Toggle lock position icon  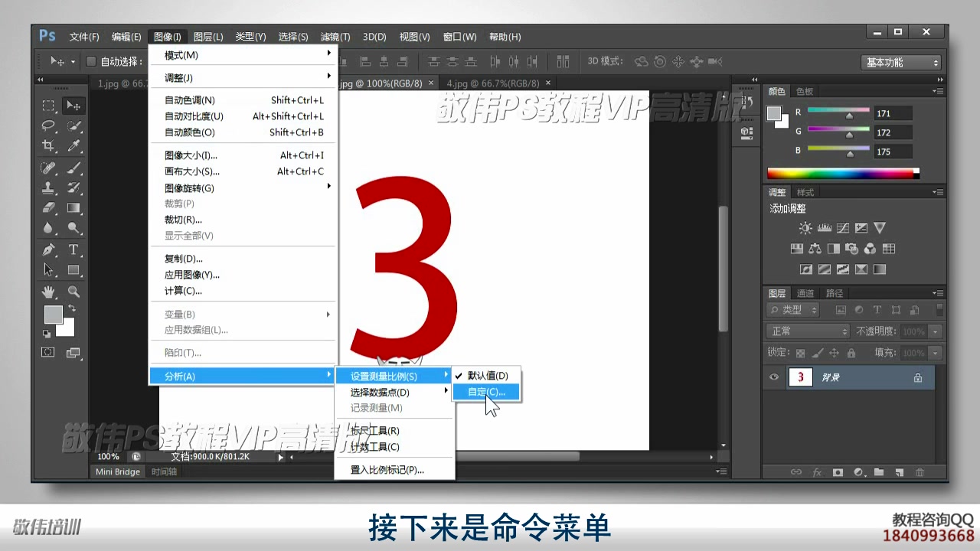[834, 353]
